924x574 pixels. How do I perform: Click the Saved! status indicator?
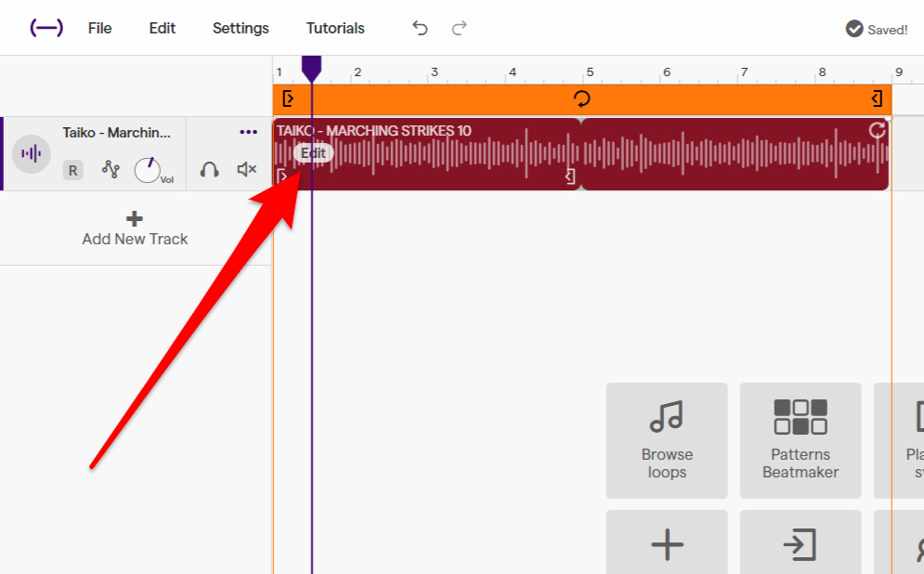pyautogui.click(x=877, y=29)
